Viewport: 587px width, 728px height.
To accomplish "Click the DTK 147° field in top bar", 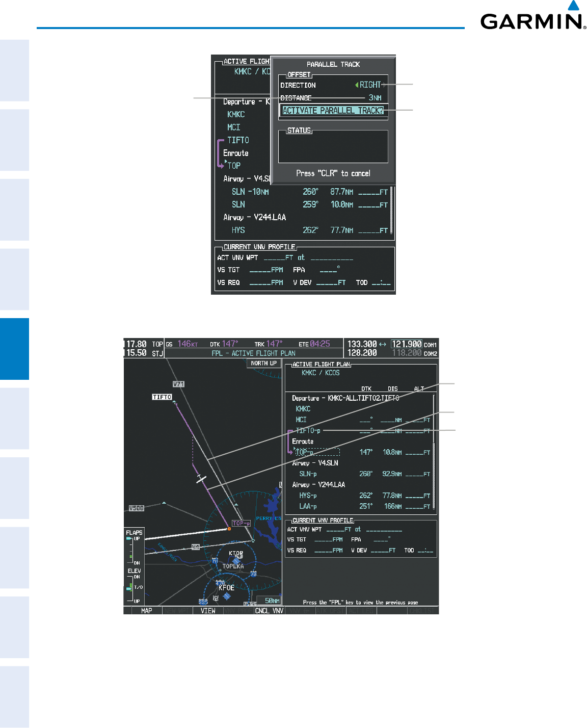I will point(224,344).
